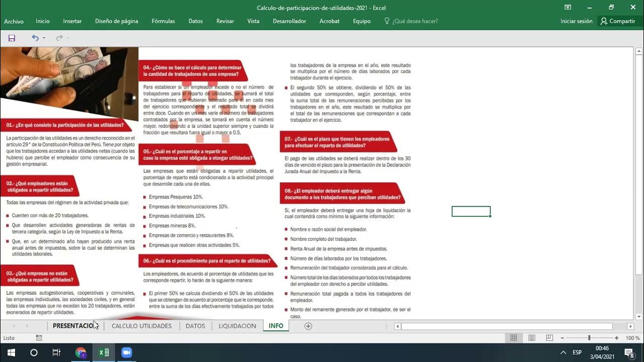Click the macro recording icon in status bar
The height and width of the screenshot is (362, 644).
pyautogui.click(x=39, y=338)
